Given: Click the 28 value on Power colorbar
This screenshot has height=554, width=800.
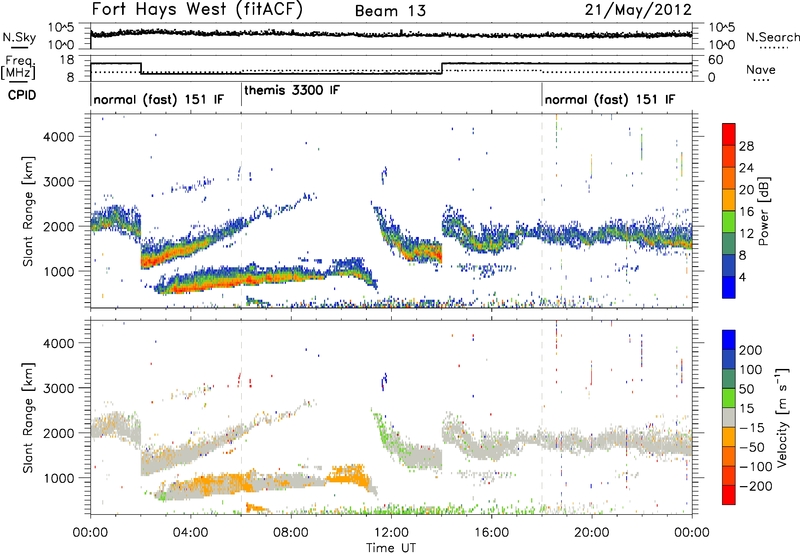Looking at the screenshot, I should [746, 146].
